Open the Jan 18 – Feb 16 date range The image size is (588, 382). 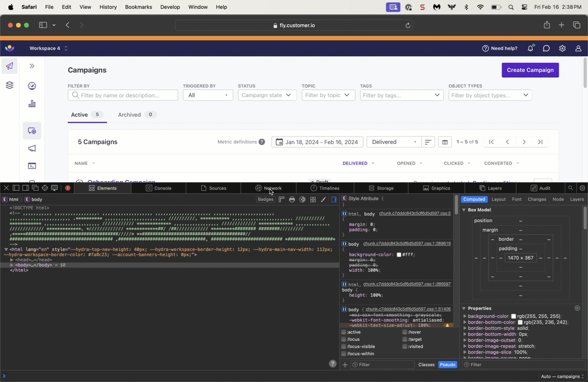[317, 142]
